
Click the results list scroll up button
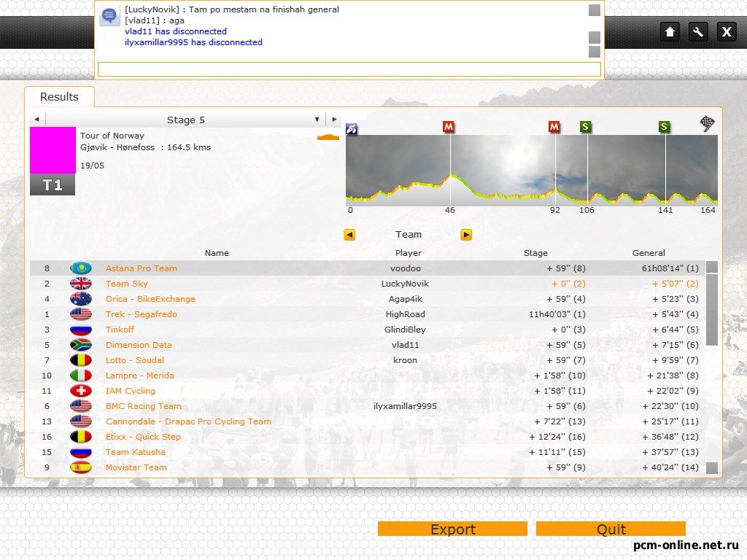(x=712, y=267)
